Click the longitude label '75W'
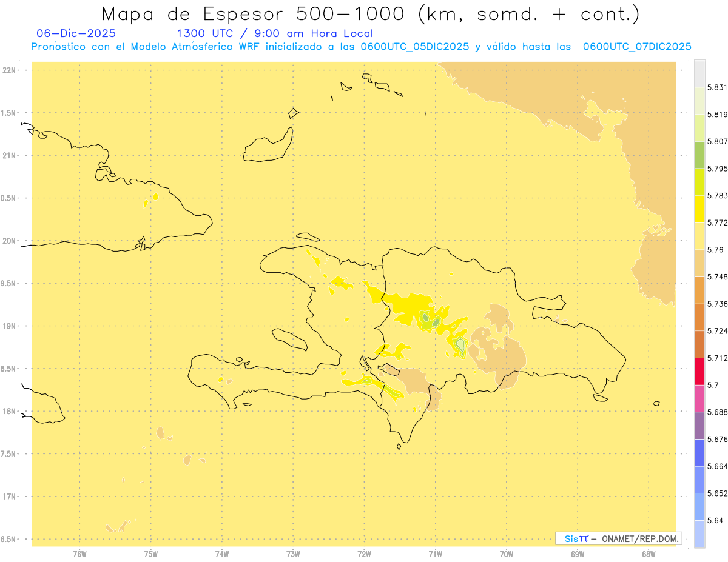The height and width of the screenshot is (562, 728). [150, 554]
